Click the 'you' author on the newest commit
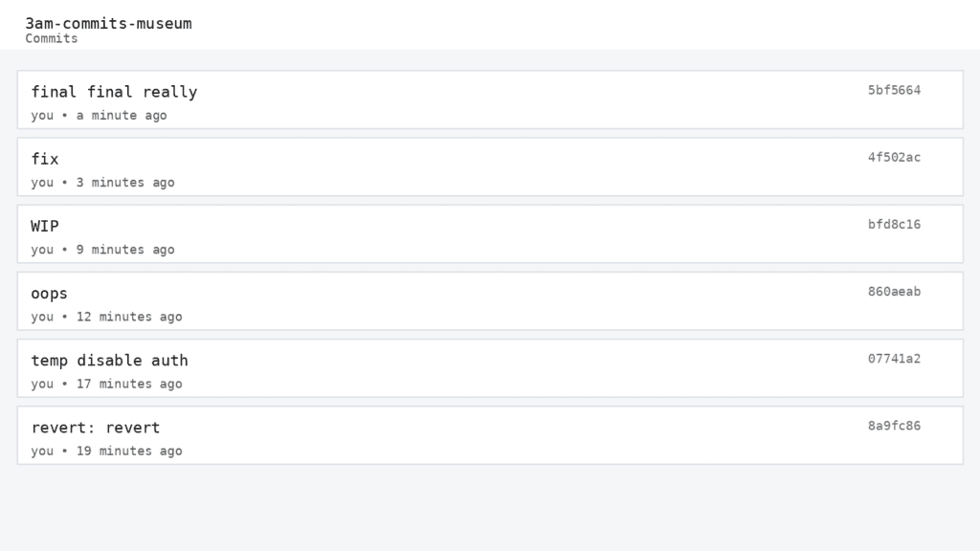 [41, 115]
